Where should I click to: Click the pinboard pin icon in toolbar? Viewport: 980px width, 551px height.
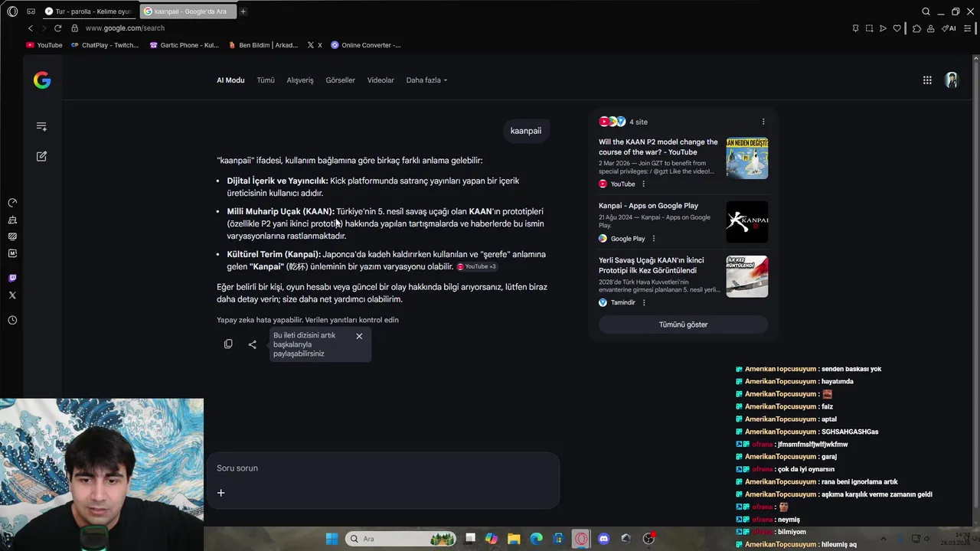tap(855, 28)
